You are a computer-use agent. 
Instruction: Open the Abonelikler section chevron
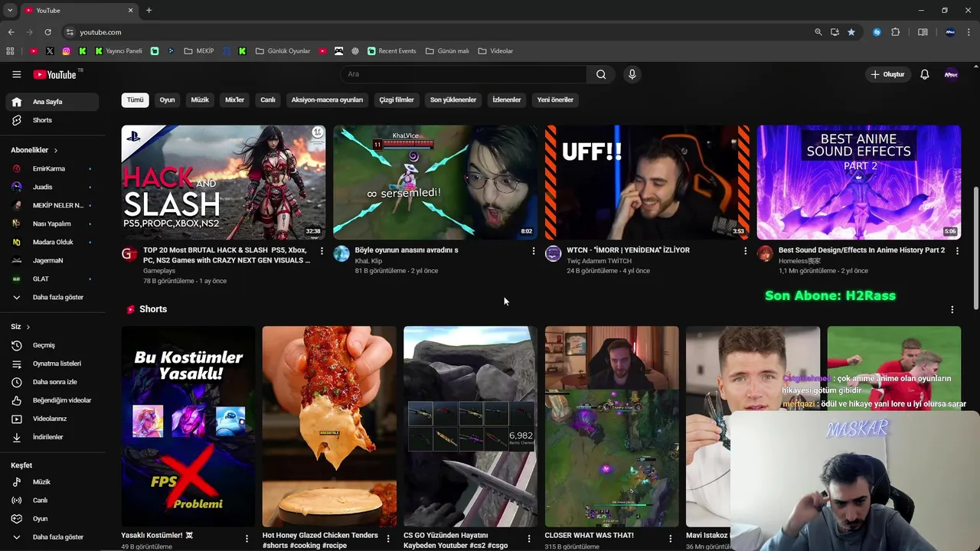[x=56, y=150]
